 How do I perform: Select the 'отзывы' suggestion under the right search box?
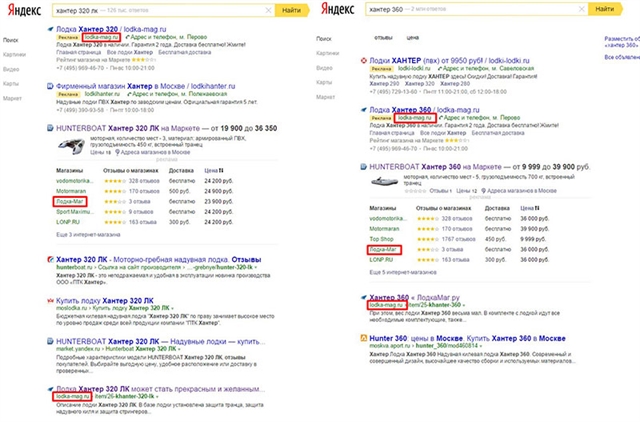(x=382, y=37)
